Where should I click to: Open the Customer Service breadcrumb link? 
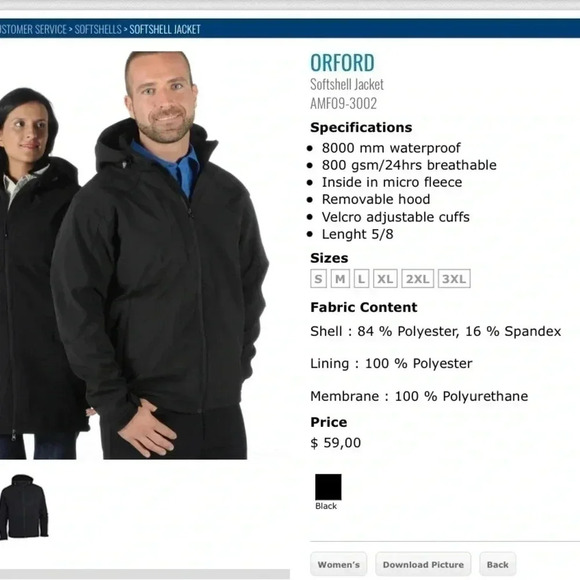(33, 29)
